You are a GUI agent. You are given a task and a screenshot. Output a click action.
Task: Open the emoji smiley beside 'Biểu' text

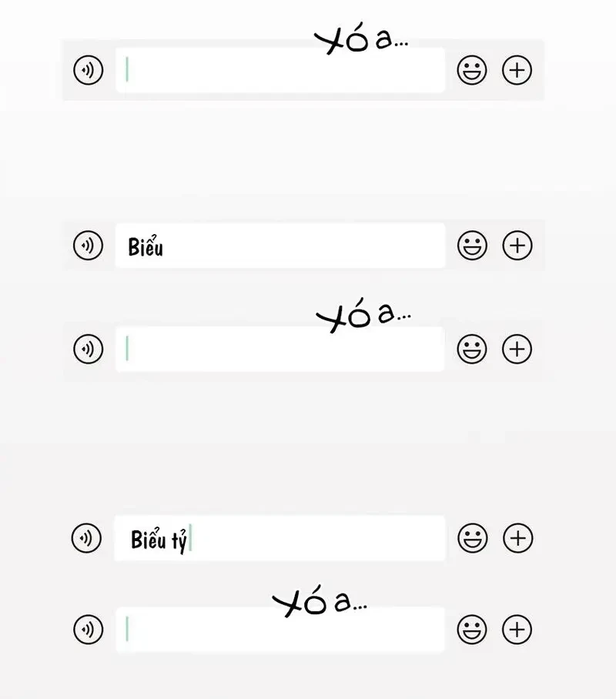[x=471, y=246]
